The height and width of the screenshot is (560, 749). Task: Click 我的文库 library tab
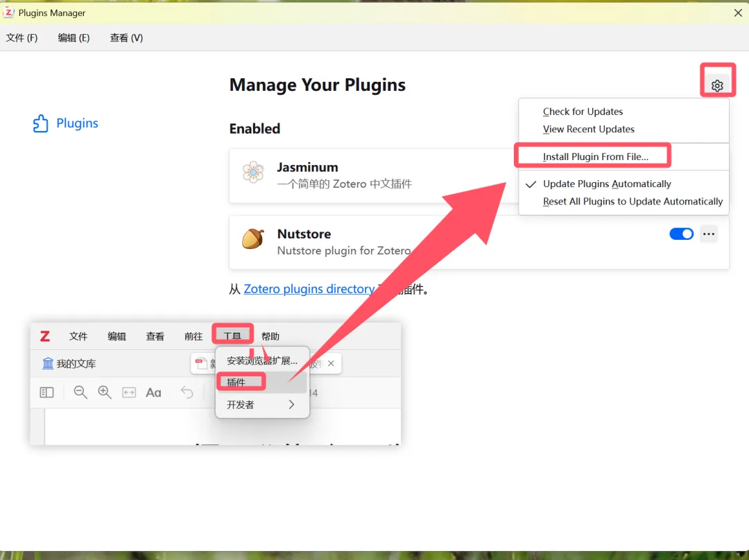[x=69, y=364]
